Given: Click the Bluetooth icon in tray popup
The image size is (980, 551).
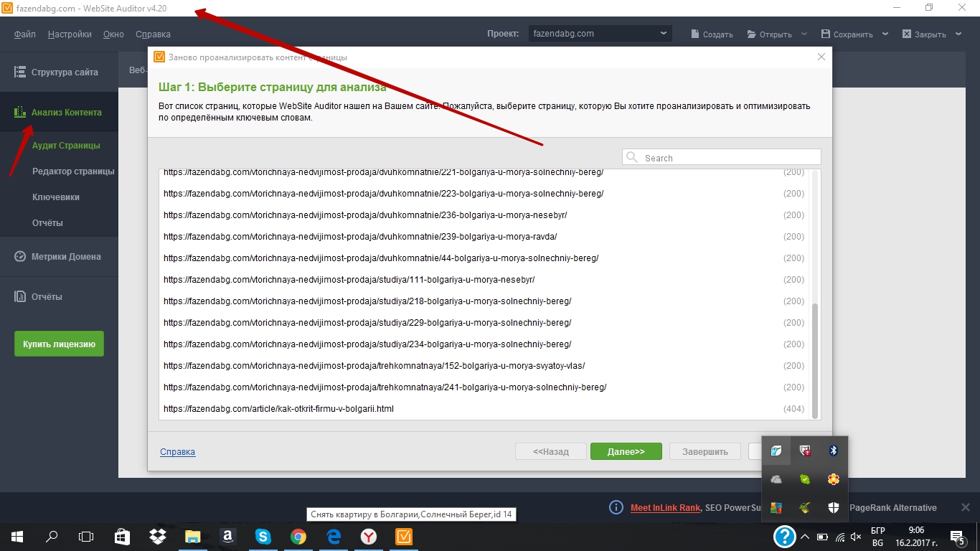Looking at the screenshot, I should tap(833, 451).
